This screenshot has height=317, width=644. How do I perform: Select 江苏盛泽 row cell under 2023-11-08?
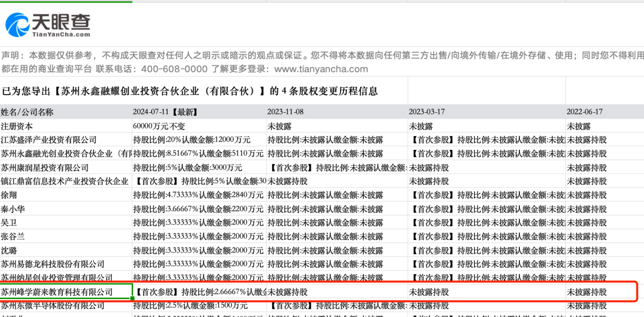click(x=337, y=140)
